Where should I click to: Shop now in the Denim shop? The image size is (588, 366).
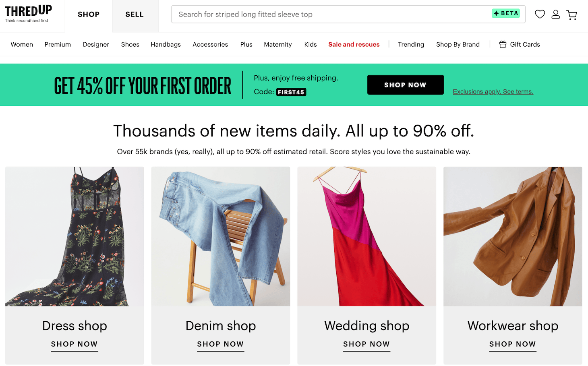pos(220,345)
